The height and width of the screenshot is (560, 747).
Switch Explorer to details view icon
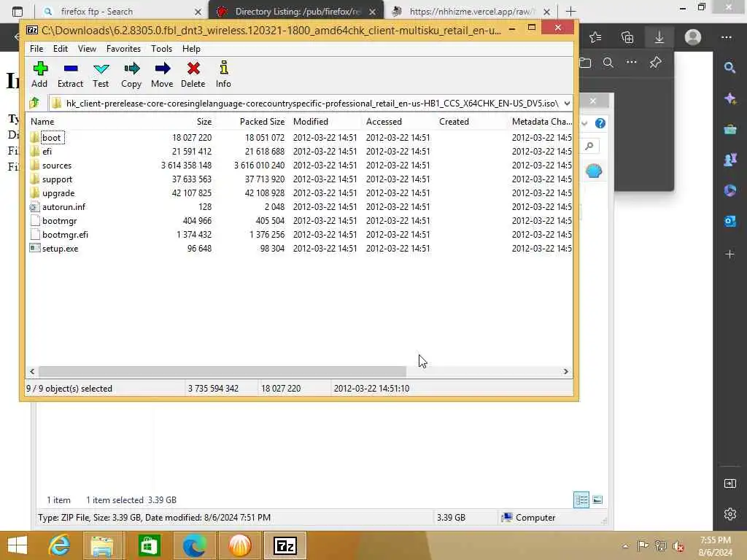[581, 500]
